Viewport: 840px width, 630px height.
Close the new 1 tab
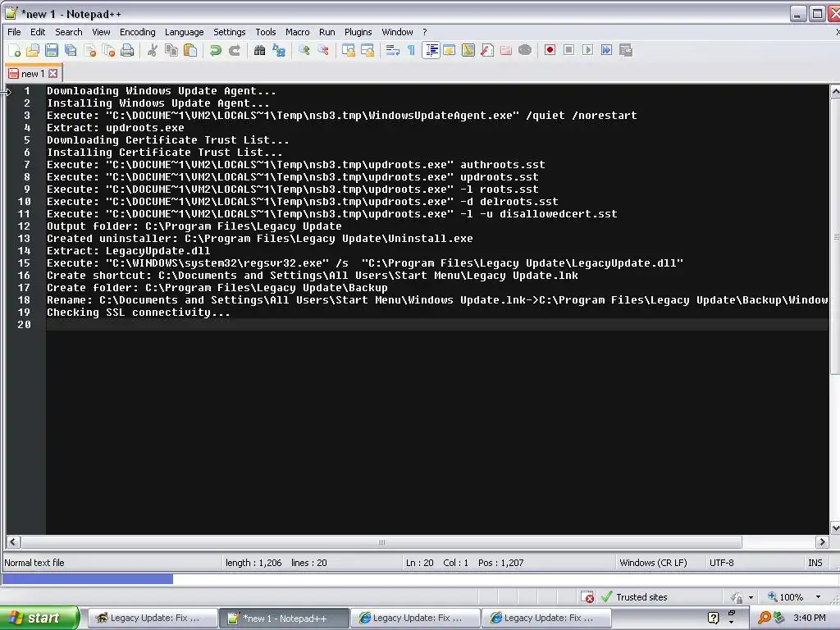tap(53, 73)
